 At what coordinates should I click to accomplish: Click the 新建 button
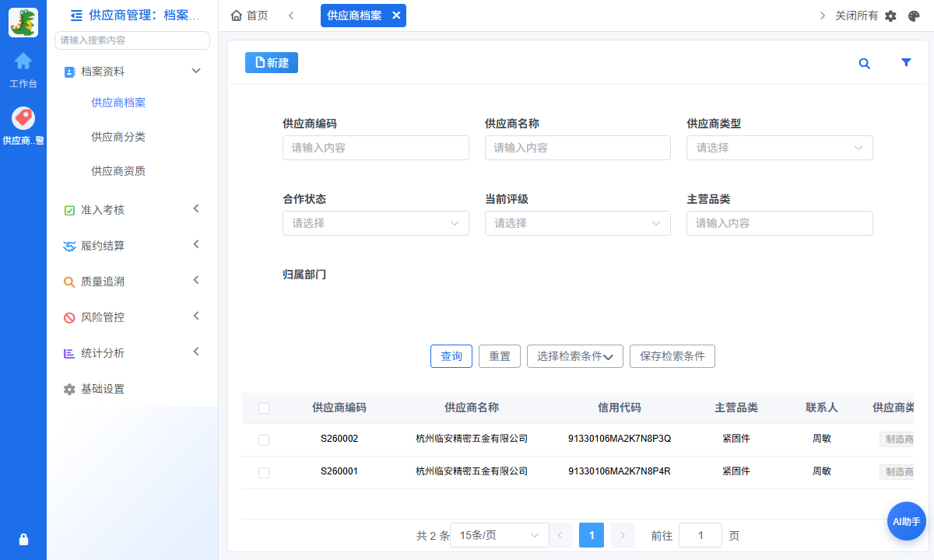[x=272, y=63]
